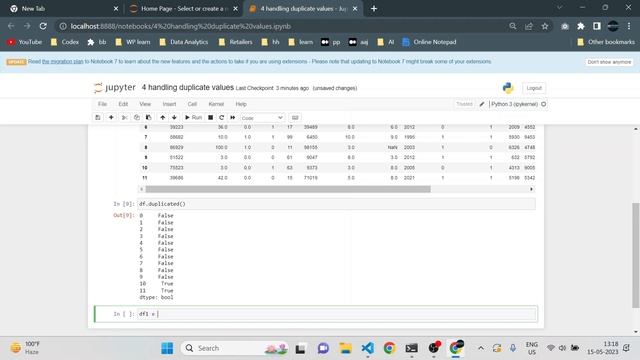Open the terminal icon in taskbar
640x360 pixels.
tap(411, 348)
